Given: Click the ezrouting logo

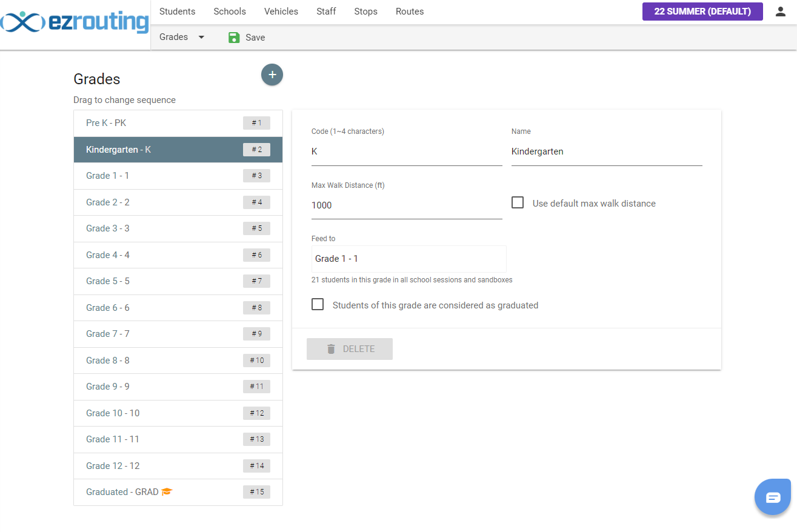Looking at the screenshot, I should 75,22.
